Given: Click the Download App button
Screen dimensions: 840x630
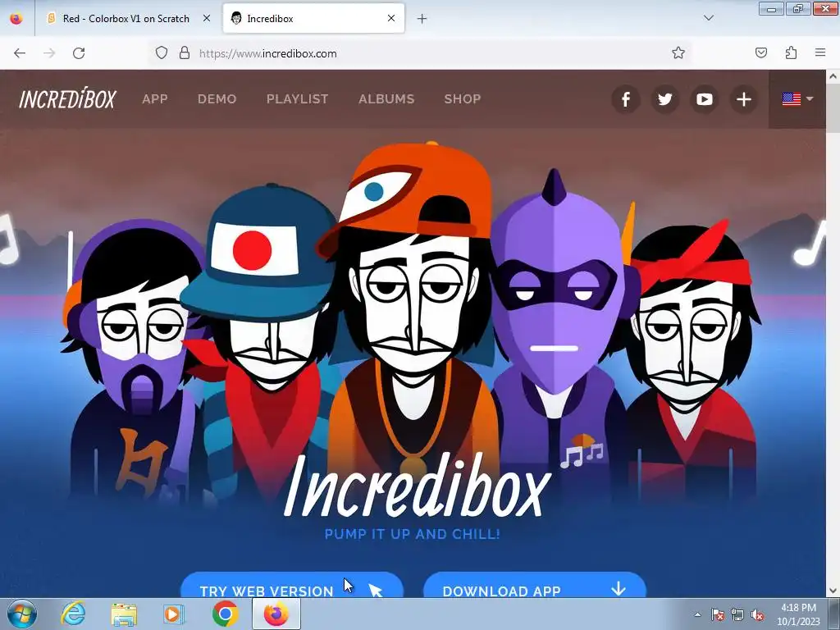Looking at the screenshot, I should coord(535,585).
